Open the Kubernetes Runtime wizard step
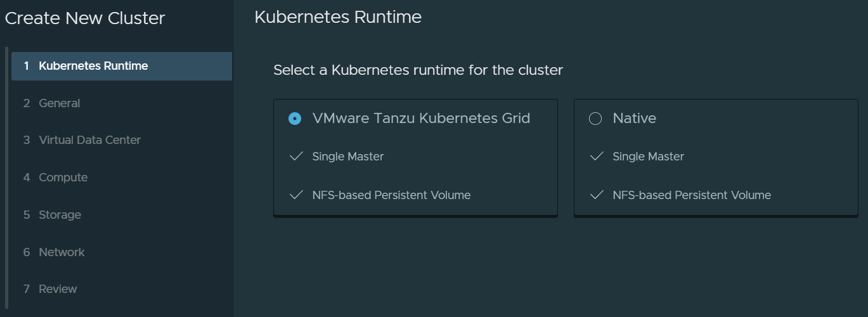 [93, 66]
